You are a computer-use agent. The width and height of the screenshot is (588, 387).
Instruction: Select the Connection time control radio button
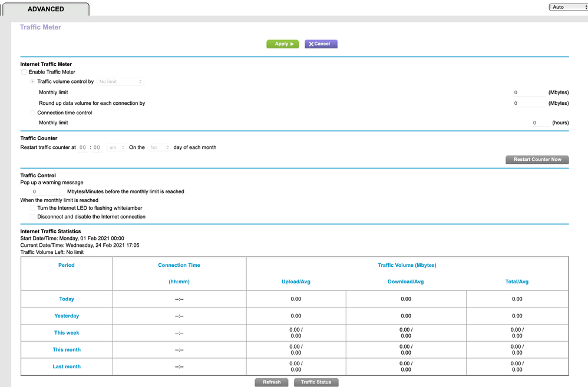pos(32,113)
